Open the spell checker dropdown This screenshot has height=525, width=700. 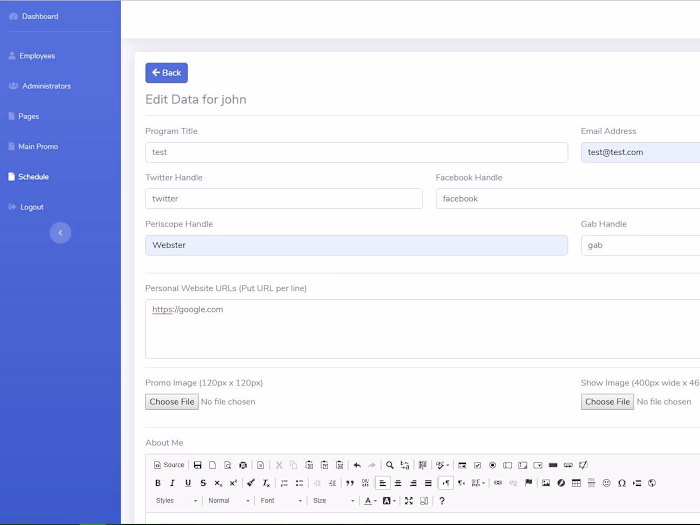click(442, 465)
